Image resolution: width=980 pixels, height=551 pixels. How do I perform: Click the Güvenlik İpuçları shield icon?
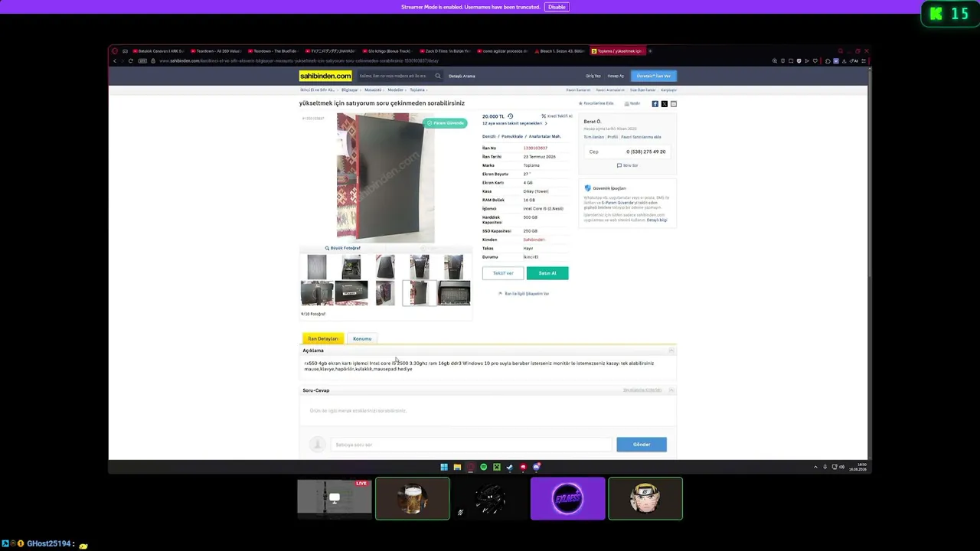pos(587,187)
